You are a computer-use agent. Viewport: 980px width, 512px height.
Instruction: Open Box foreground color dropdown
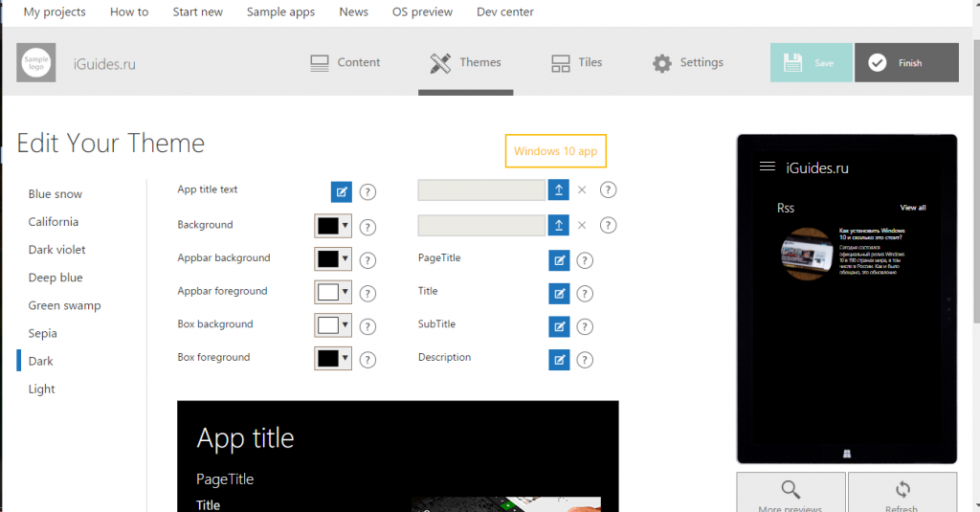click(333, 358)
